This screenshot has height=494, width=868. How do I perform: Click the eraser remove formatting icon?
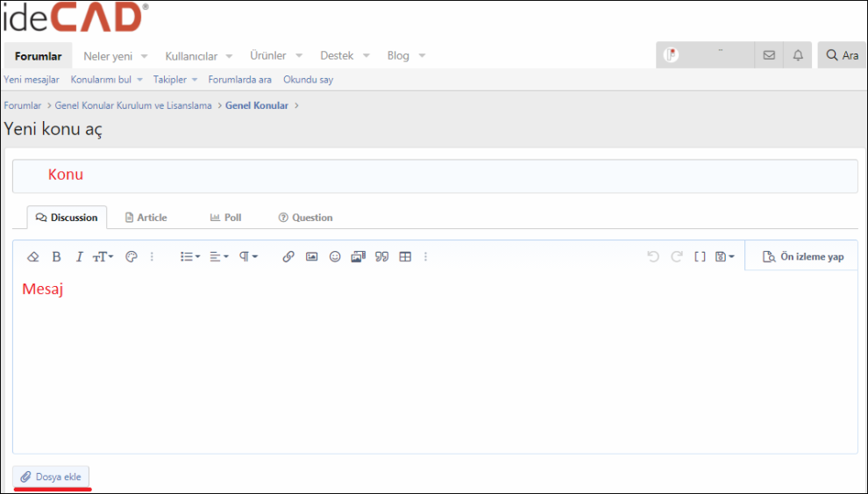[x=33, y=257]
